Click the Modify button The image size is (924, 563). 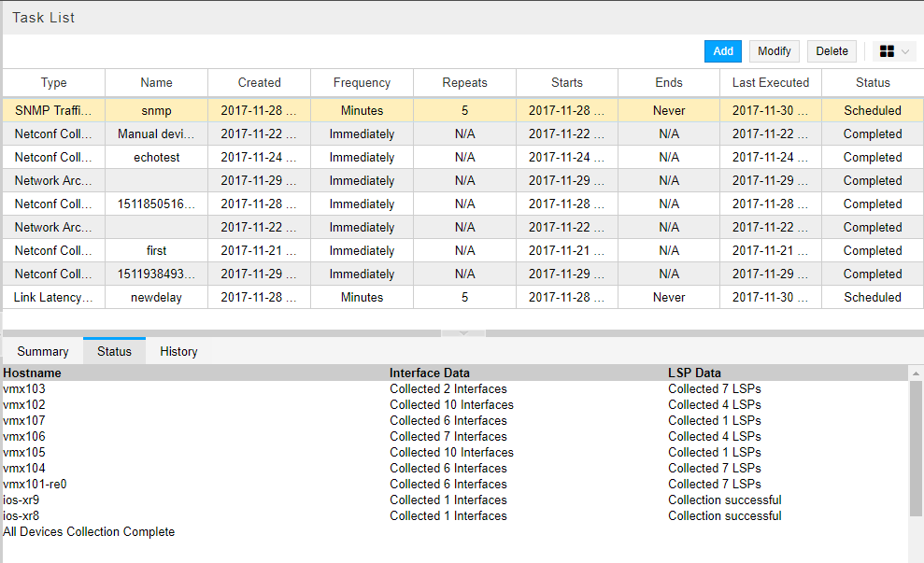click(774, 51)
